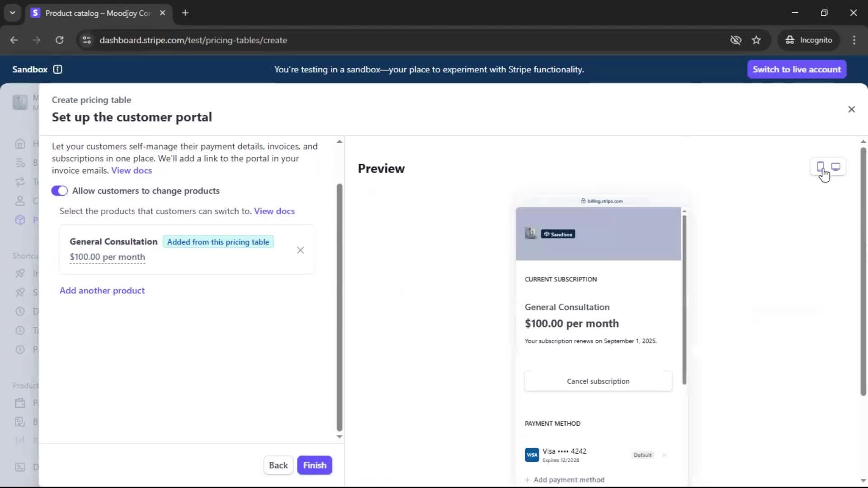Viewport: 868px width, 488px height.
Task: Click the $100.00 per month price
Action: 107,257
